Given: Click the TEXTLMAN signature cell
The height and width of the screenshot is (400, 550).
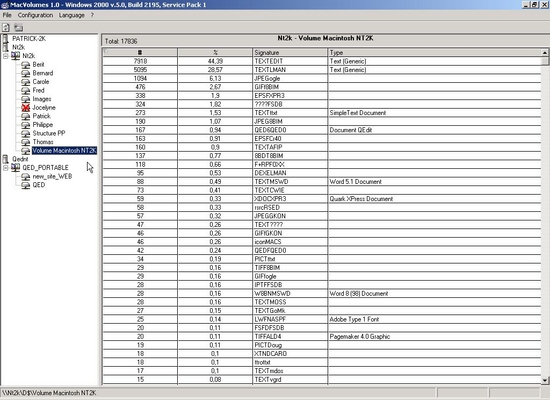Looking at the screenshot, I should [290, 69].
